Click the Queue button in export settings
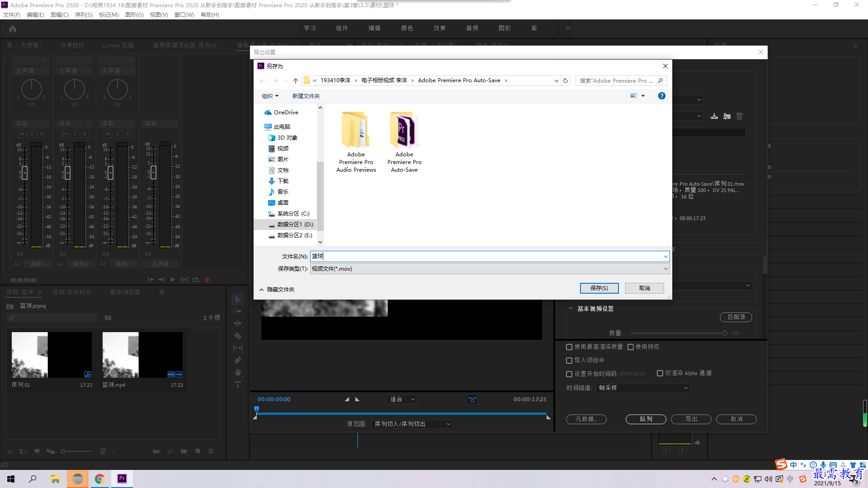This screenshot has width=868, height=488. point(646,419)
